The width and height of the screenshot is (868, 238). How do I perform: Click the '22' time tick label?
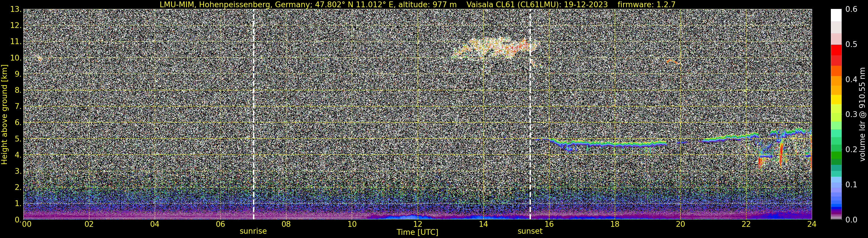[746, 224]
